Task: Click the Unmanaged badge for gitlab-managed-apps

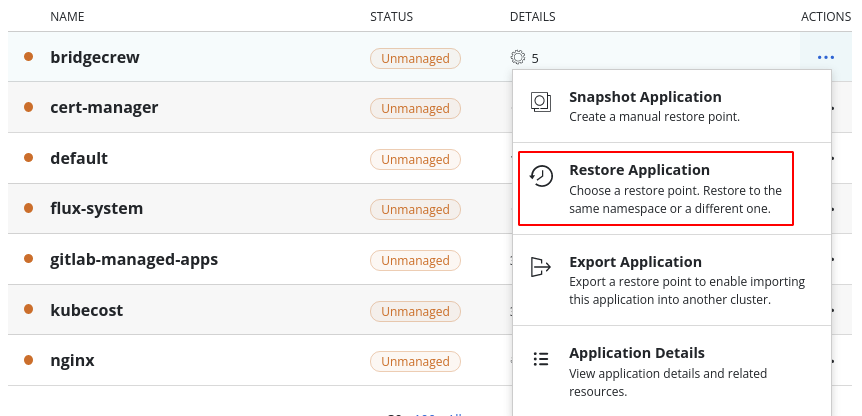Action: click(415, 260)
